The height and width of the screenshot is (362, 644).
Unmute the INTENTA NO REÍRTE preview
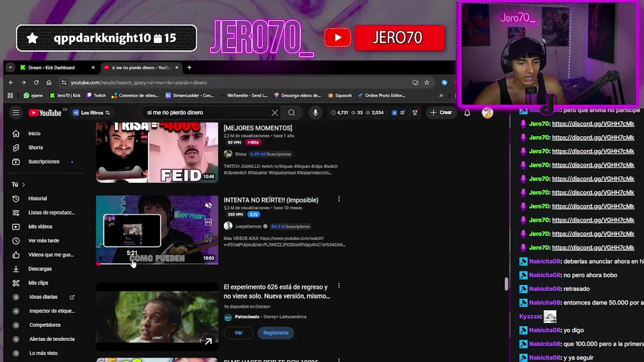[208, 206]
